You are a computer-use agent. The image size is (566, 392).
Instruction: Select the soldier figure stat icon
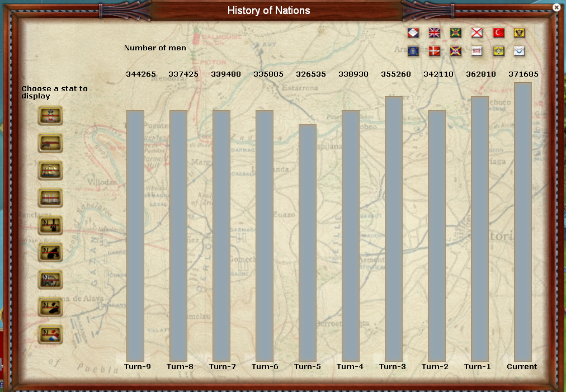point(50,116)
